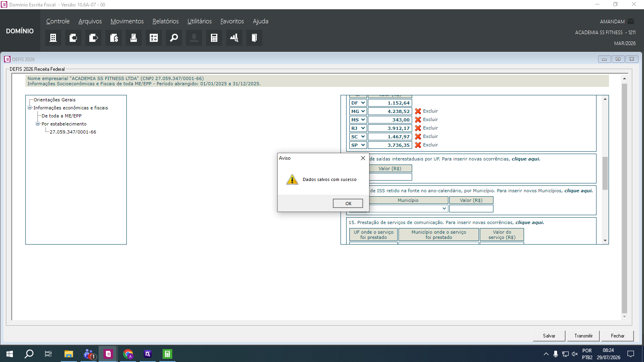Open the Movimentos menu

[x=127, y=21]
